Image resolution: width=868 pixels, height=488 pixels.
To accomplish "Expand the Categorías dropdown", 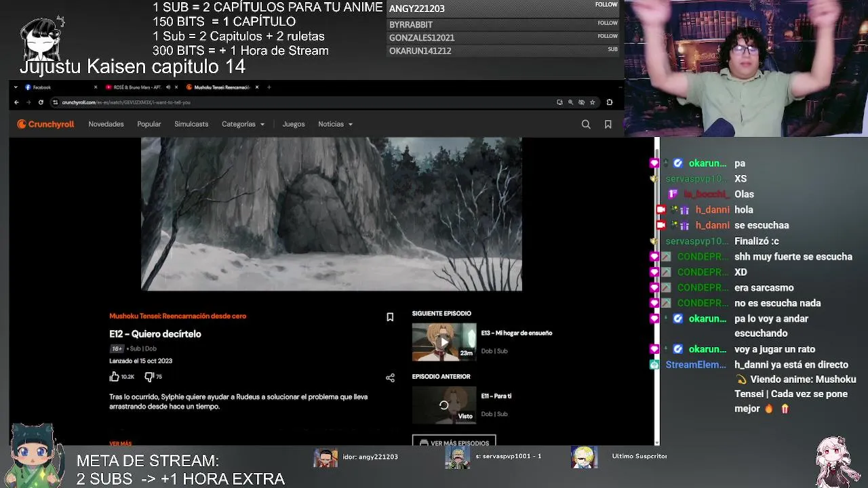I will click(243, 124).
